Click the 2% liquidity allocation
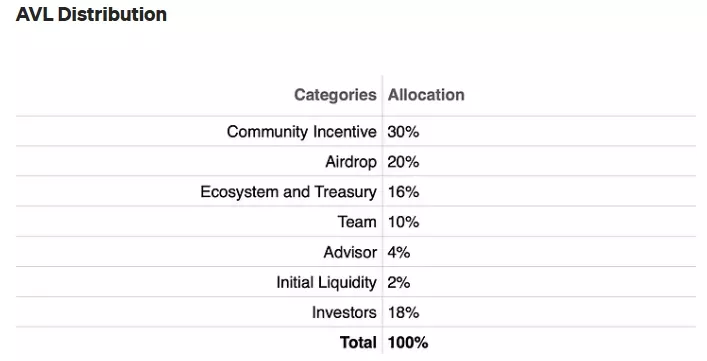The height and width of the screenshot is (361, 707). pos(399,282)
